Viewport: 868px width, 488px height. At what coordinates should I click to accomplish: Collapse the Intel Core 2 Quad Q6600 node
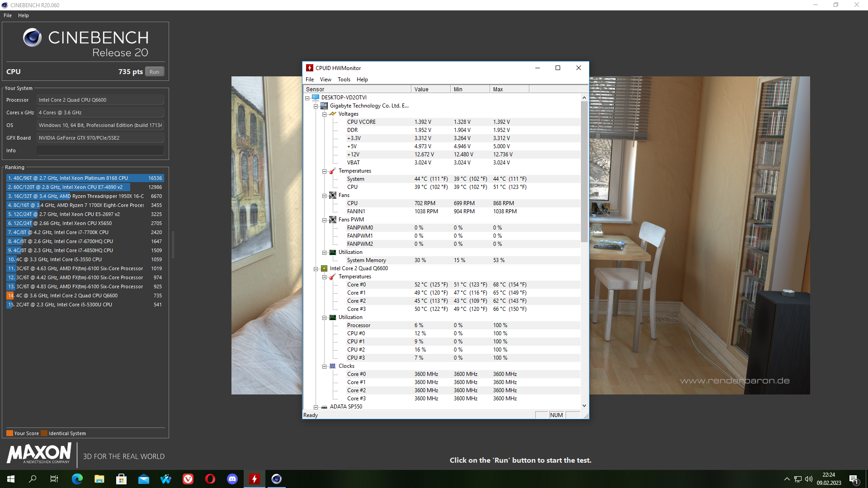[x=316, y=269]
